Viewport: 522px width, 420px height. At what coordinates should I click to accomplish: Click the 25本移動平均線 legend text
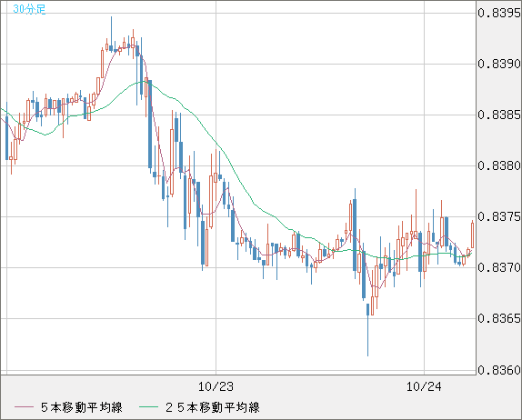click(213, 407)
